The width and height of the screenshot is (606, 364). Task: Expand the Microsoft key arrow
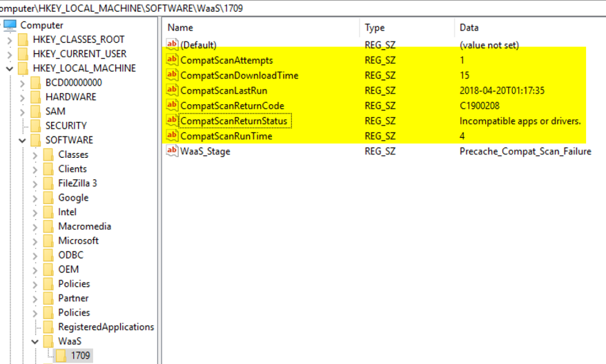coord(35,241)
